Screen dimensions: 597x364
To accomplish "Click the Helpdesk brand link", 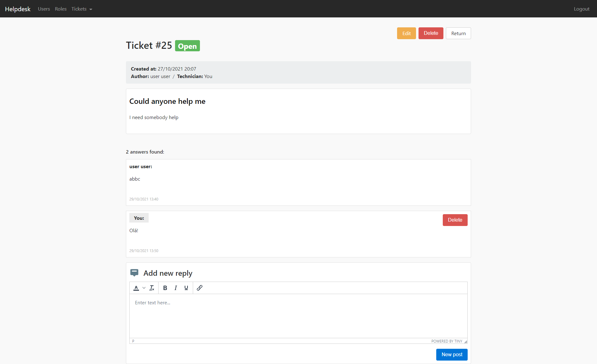I will point(18,9).
